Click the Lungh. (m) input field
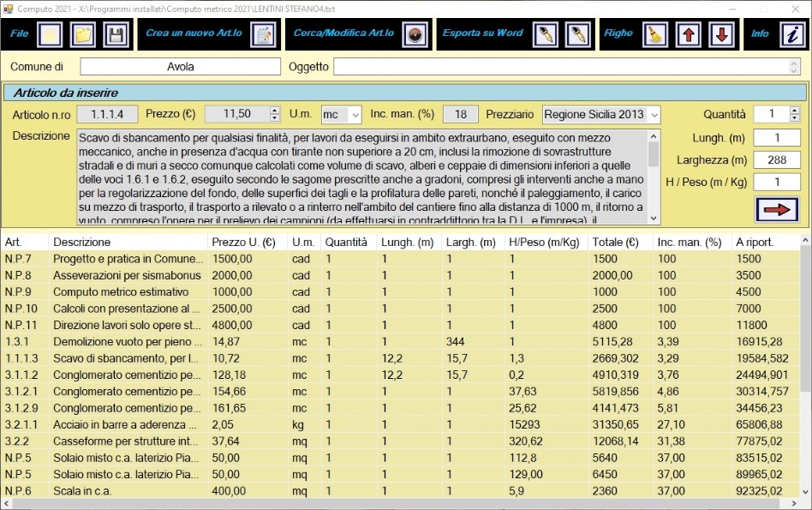The height and width of the screenshot is (510, 812). click(777, 138)
